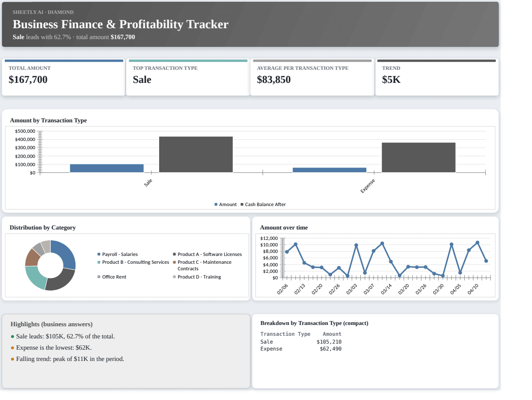Click the teal Product B donut slice
532x400 pixels.
click(35, 277)
